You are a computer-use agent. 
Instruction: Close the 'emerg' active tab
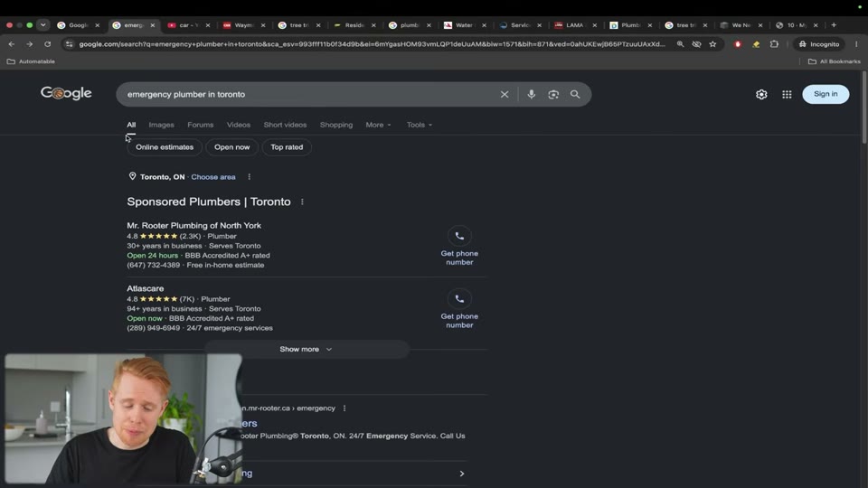[x=153, y=25]
